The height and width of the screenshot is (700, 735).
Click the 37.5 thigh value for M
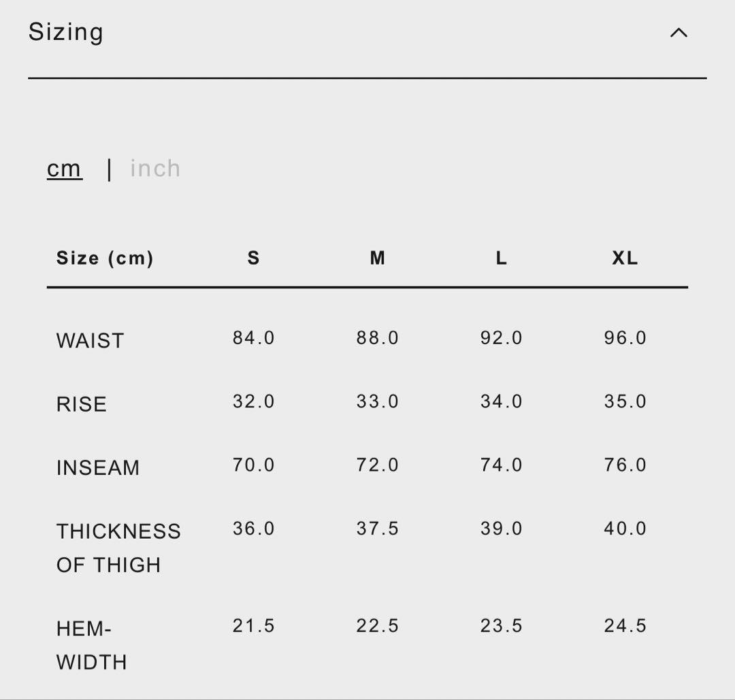378,529
